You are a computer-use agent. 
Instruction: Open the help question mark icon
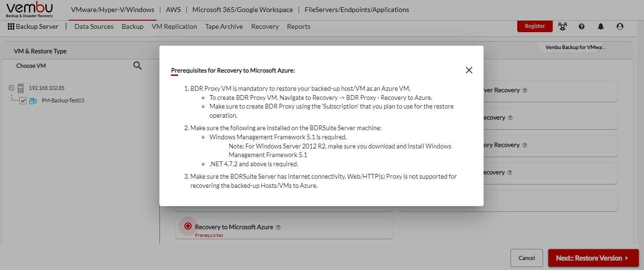pos(582,26)
